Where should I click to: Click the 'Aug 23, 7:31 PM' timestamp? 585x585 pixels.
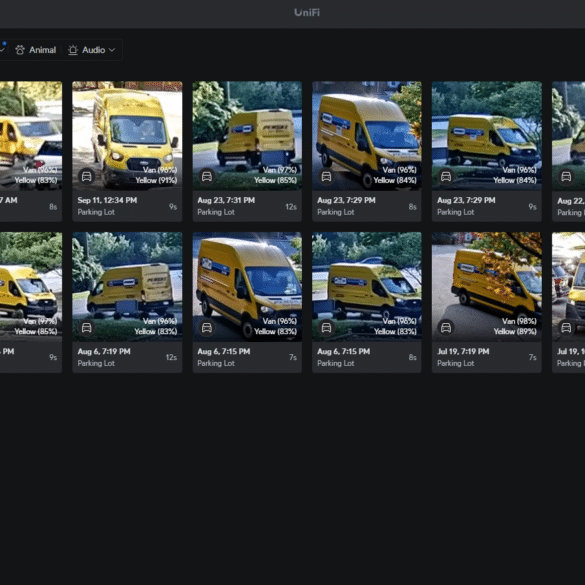(226, 200)
